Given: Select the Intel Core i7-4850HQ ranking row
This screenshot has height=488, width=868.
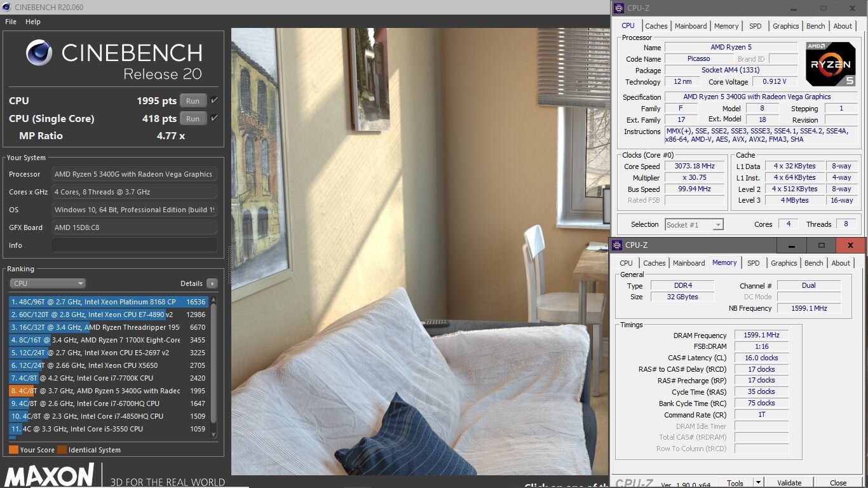Looking at the screenshot, I should [x=109, y=416].
